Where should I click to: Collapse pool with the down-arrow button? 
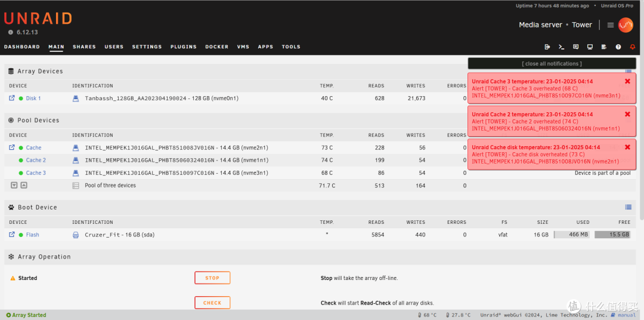pos(14,186)
